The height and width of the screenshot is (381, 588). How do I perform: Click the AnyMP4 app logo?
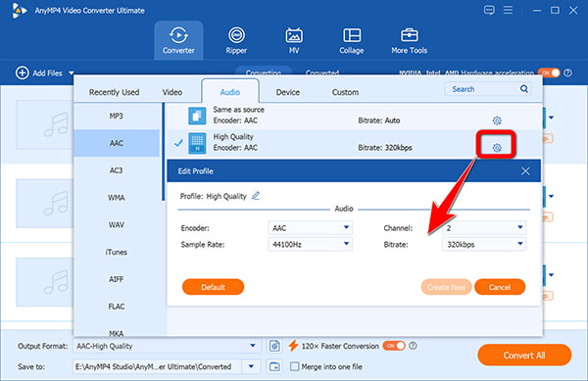pos(19,10)
